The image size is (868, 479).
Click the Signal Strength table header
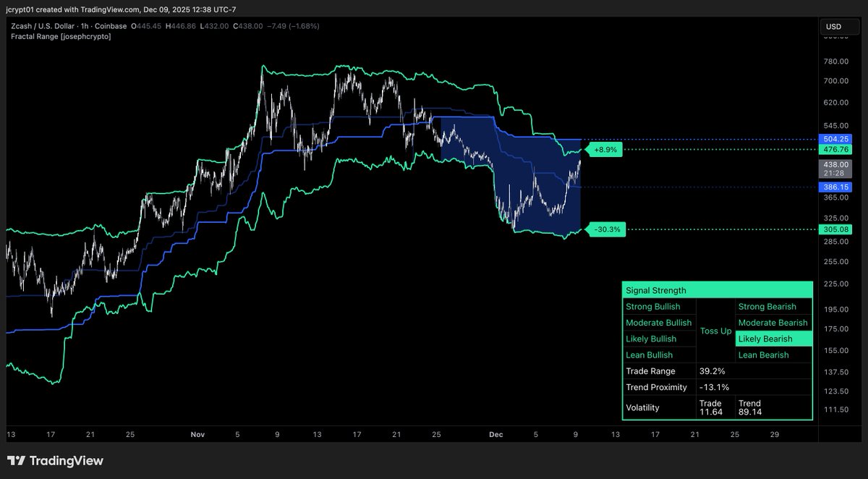click(x=717, y=291)
